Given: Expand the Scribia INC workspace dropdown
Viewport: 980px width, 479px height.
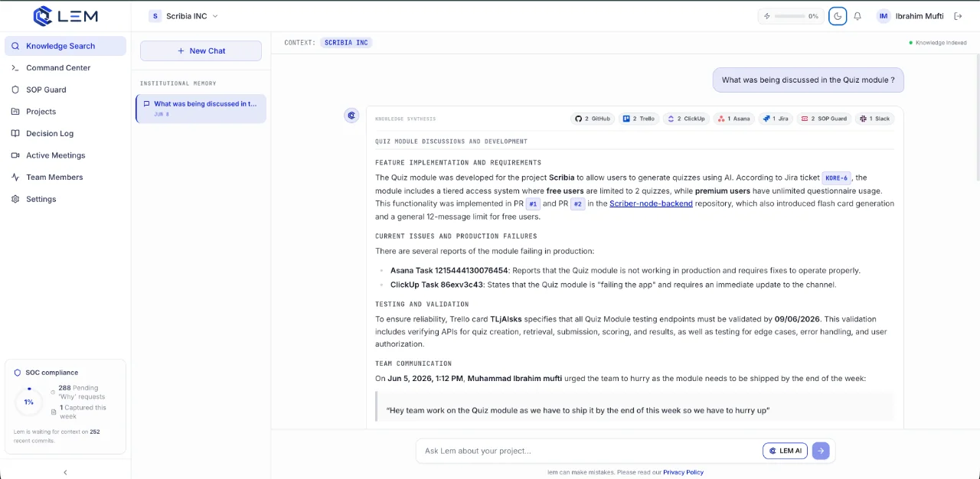Looking at the screenshot, I should pos(184,16).
